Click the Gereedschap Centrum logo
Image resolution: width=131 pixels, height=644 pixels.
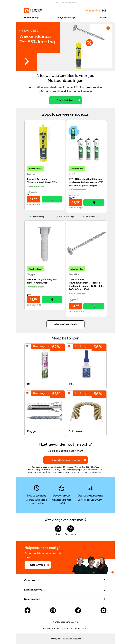(33, 11)
